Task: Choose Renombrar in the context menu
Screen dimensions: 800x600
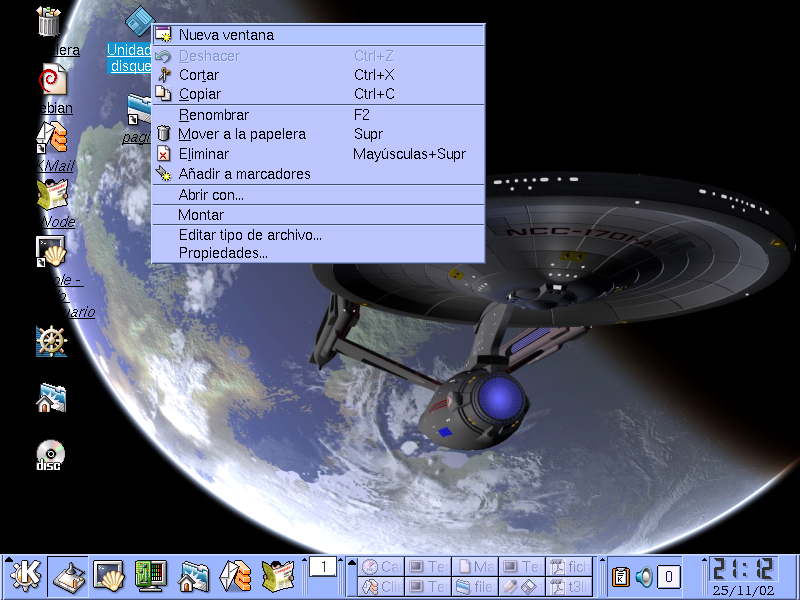Action: (x=318, y=115)
